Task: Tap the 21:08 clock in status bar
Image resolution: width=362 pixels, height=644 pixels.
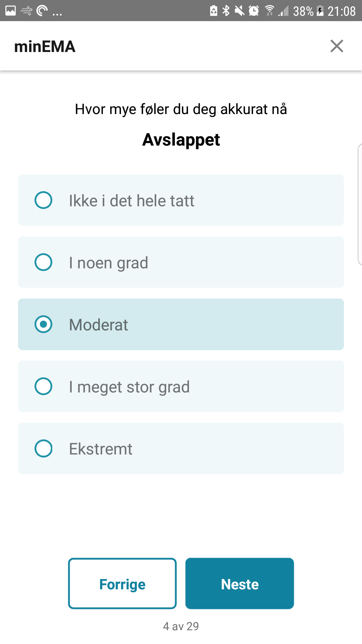Action: (x=341, y=11)
